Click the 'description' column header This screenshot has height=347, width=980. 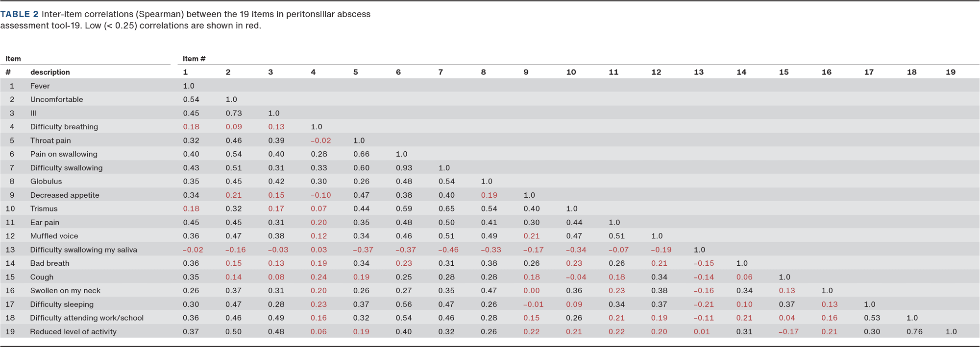pyautogui.click(x=50, y=72)
